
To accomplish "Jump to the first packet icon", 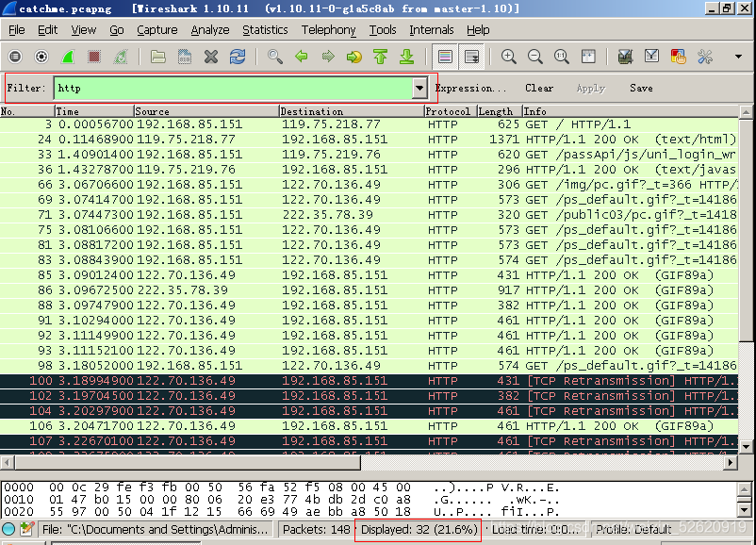I will tap(381, 57).
